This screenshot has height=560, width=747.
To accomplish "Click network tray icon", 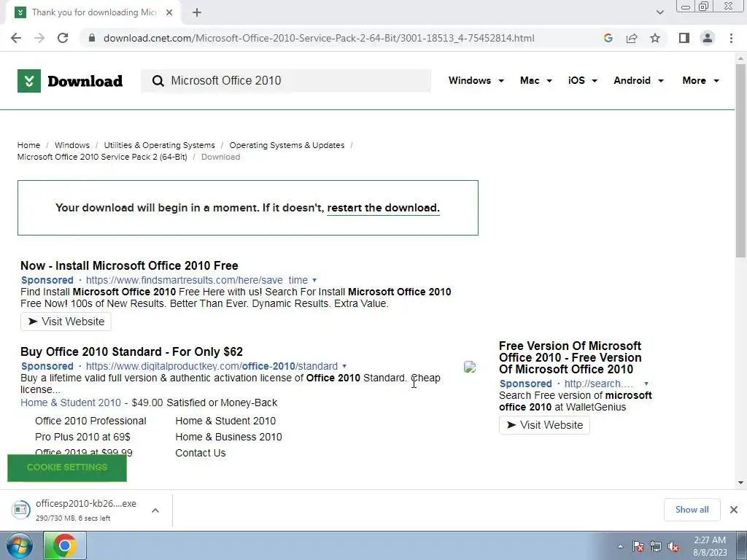I will 656,547.
